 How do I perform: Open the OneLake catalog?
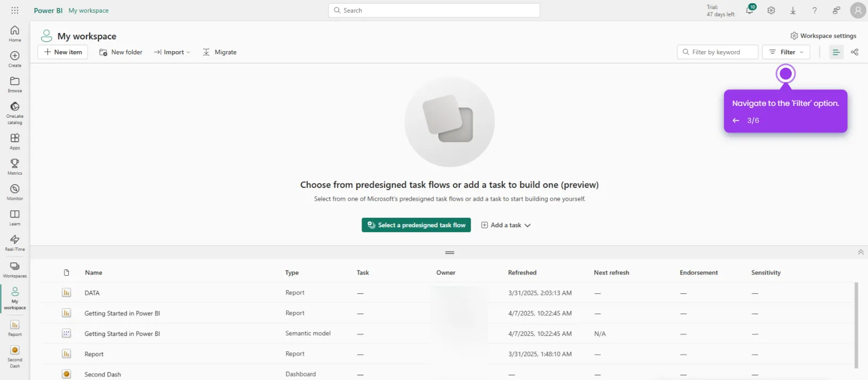coord(15,113)
